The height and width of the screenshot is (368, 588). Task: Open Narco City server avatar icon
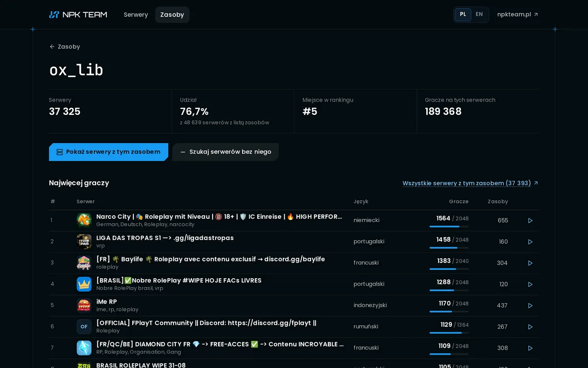[84, 220]
